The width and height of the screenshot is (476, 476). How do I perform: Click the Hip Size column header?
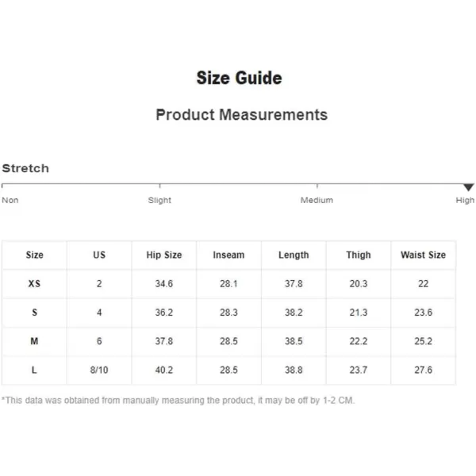(164, 255)
